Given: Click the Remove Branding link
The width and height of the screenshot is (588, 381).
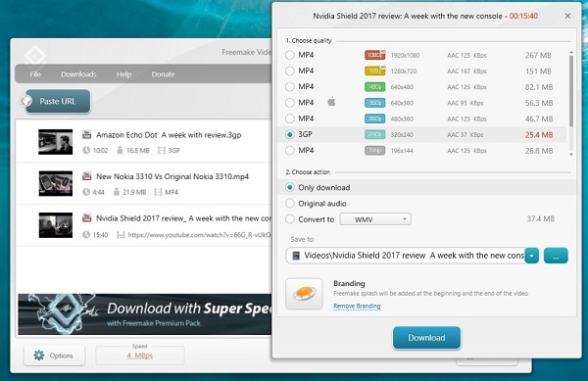Looking at the screenshot, I should 357,307.
